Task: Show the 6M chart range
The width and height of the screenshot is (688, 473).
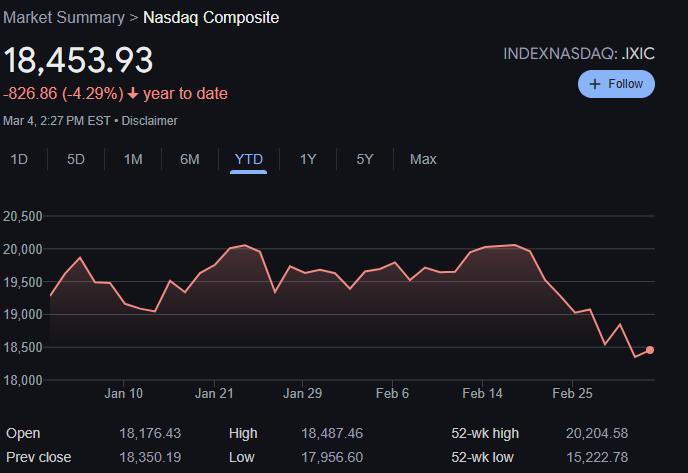Action: (x=190, y=159)
